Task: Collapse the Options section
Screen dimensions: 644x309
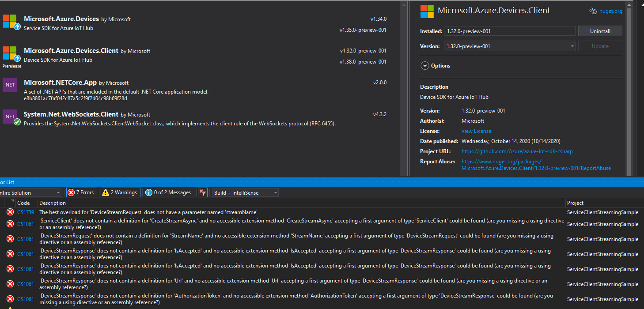Action: coord(424,65)
